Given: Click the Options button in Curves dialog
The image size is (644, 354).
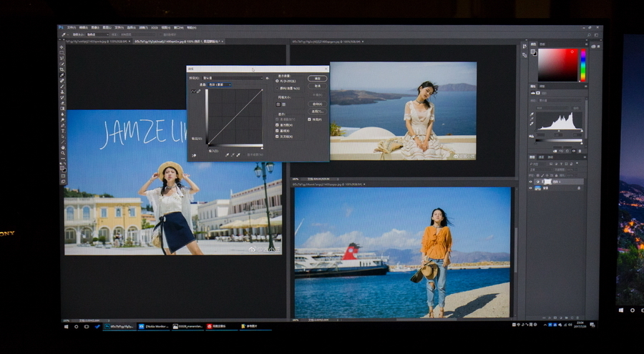Looking at the screenshot, I should (318, 112).
